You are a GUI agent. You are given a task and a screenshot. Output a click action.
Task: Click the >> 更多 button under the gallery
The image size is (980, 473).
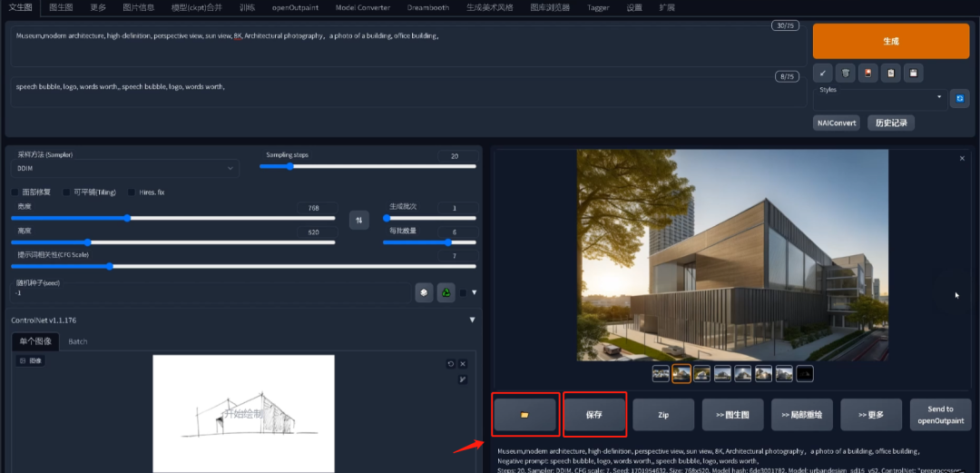coord(871,414)
